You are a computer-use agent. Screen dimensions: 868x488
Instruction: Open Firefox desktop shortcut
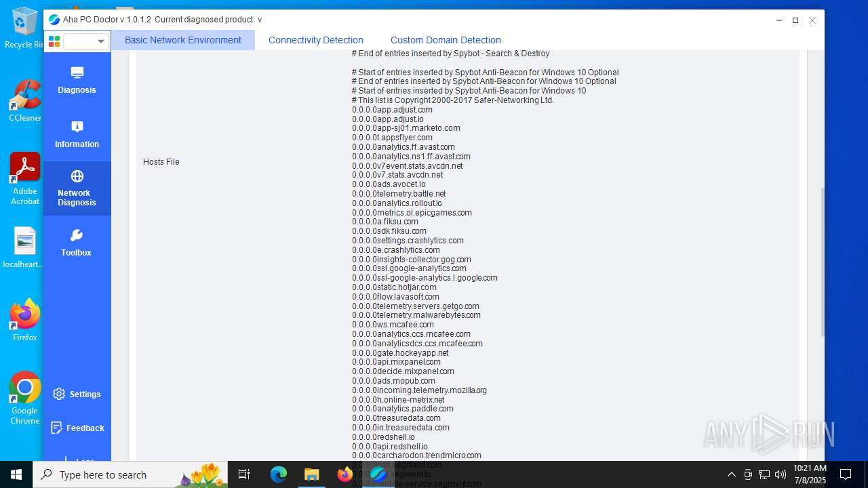click(25, 320)
